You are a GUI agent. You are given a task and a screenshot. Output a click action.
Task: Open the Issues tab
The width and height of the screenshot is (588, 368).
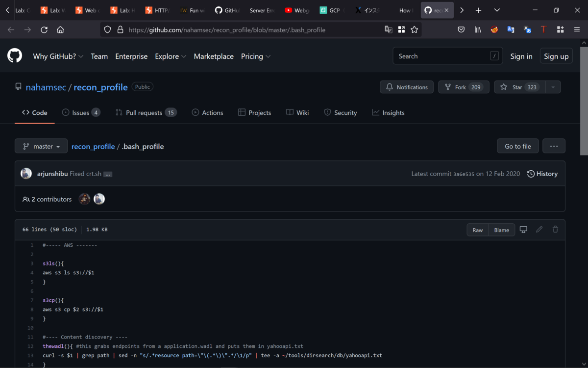pos(81,112)
